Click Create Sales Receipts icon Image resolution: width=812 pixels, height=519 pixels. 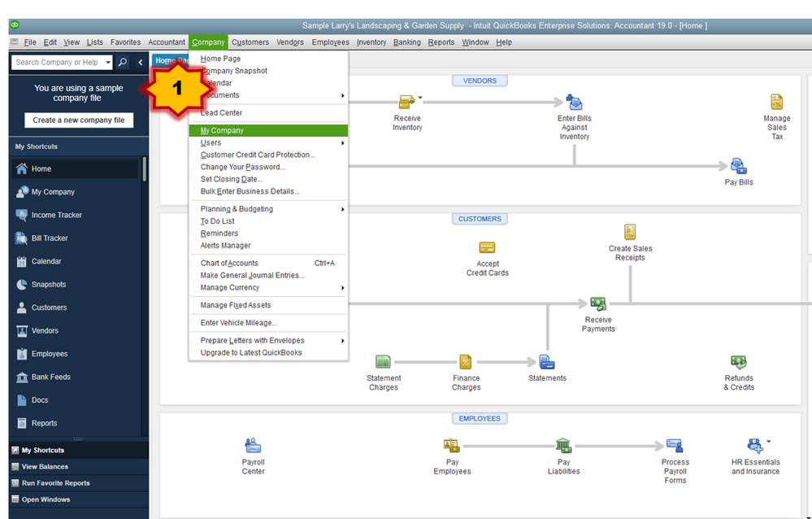point(630,232)
